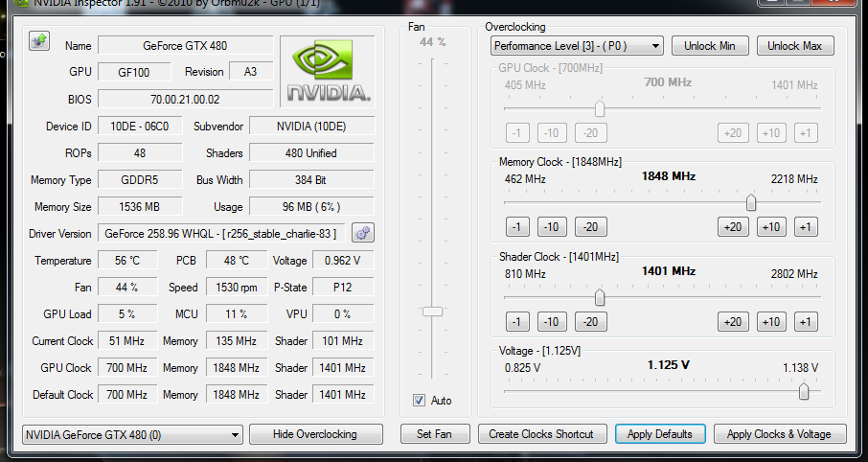Click the Subvendor NVIDIA (10DE) field
Image resolution: width=868 pixels, height=462 pixels.
(x=311, y=126)
